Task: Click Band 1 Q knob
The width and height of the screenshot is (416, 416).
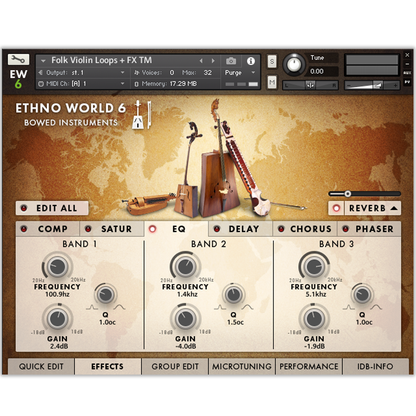Action: click(105, 295)
